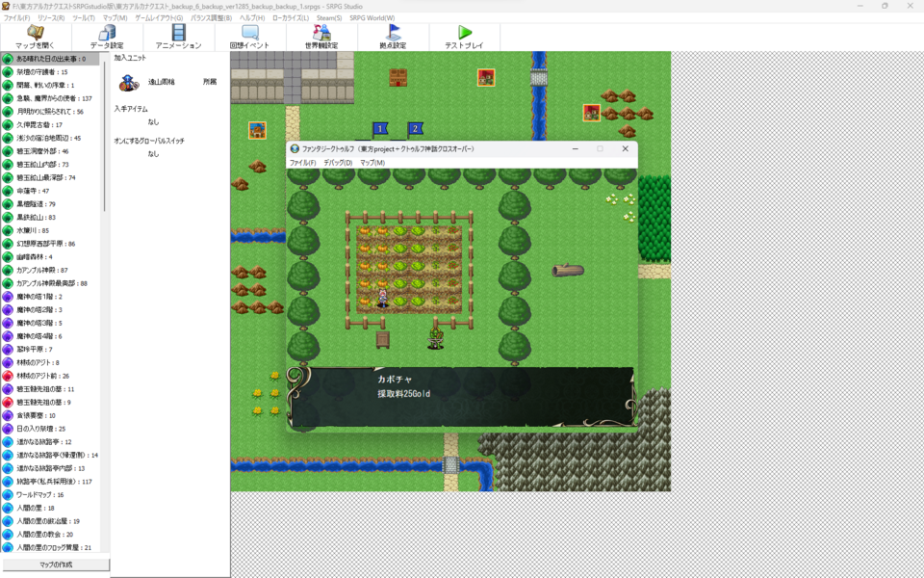Select map 人間の里 : 18
The image size is (924, 578).
(36, 508)
